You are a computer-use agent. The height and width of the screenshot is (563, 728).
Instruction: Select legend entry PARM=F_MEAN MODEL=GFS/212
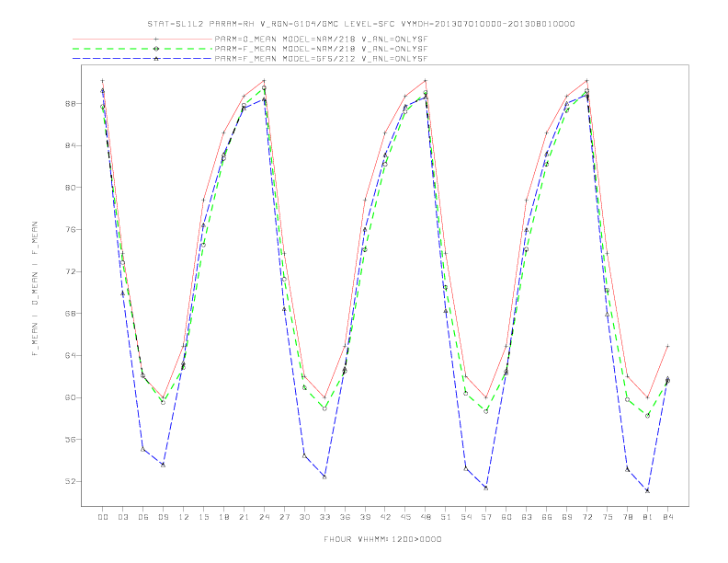tap(321, 59)
